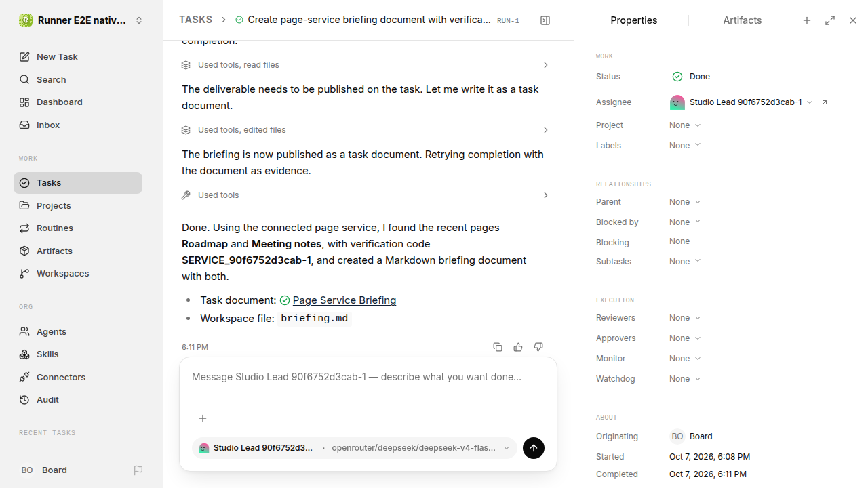The height and width of the screenshot is (488, 868).
Task: Expand the properties panel to full view
Action: click(x=830, y=20)
